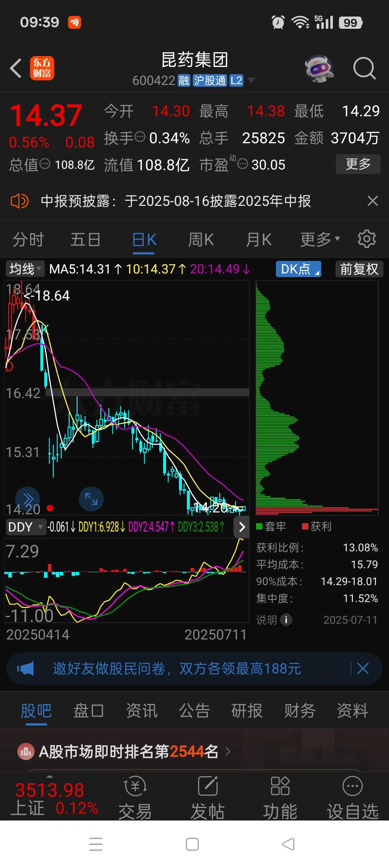
Task: Switch to the 月K chart tab
Action: point(259,240)
